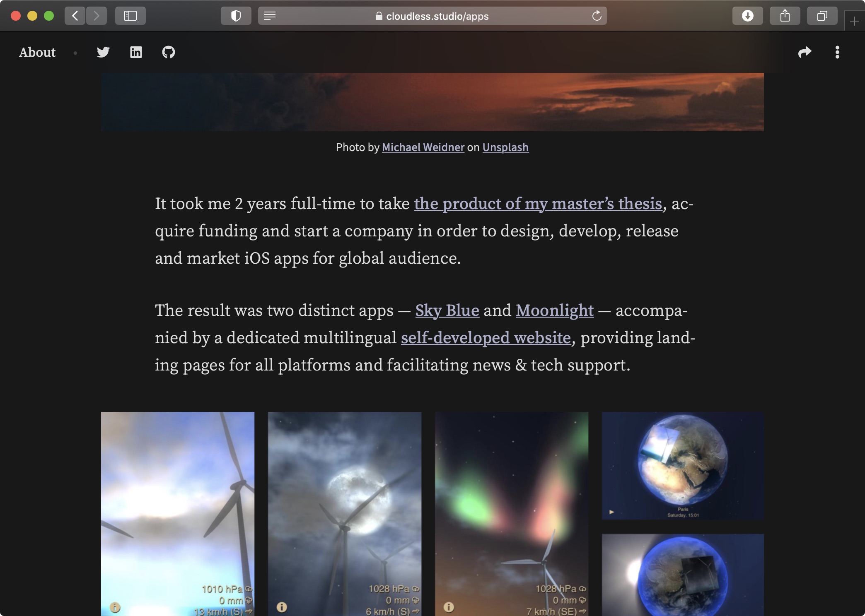865x616 pixels.
Task: Toggle the Safari sidebar
Action: (130, 16)
